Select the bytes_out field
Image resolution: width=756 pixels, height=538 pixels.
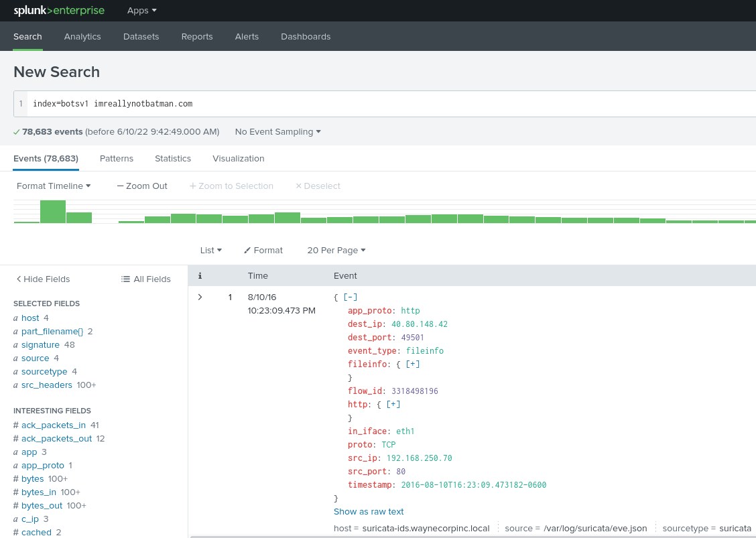click(42, 506)
